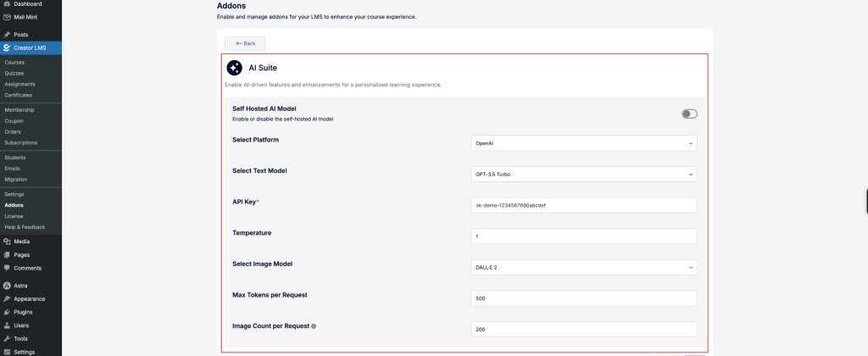This screenshot has width=868, height=356.
Task: Click the Image Count info tooltip icon
Action: coord(314,326)
